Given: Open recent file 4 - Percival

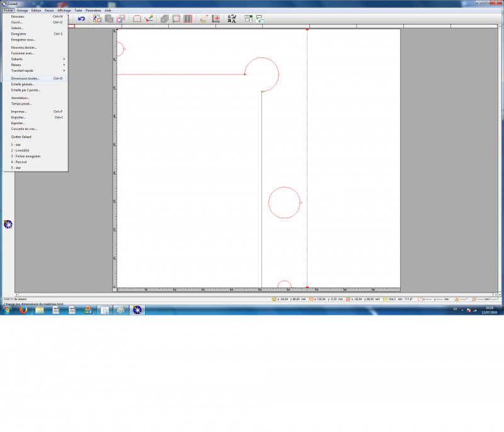Looking at the screenshot, I should (19, 161).
